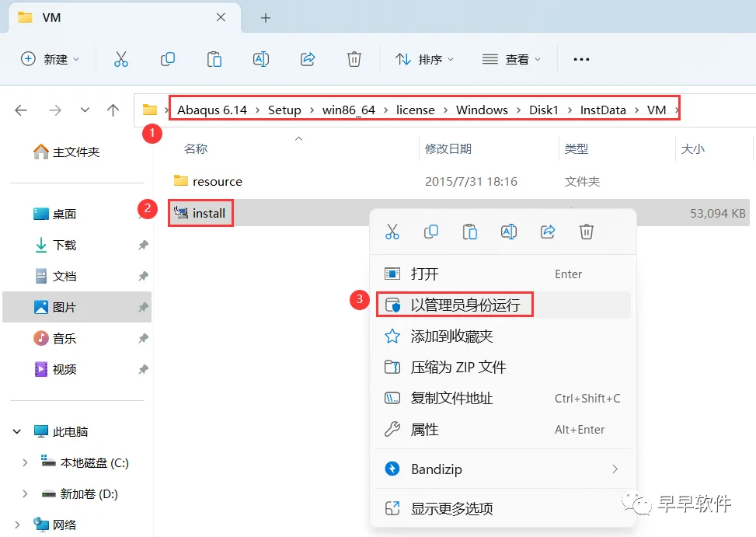Expand the 本地磁盘 (C:) tree node

(25, 462)
